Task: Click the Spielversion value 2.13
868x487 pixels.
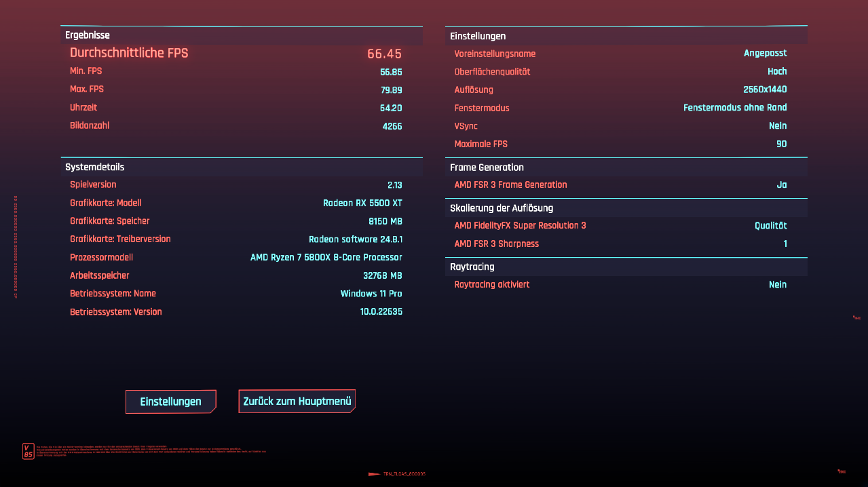Action: pyautogui.click(x=394, y=184)
